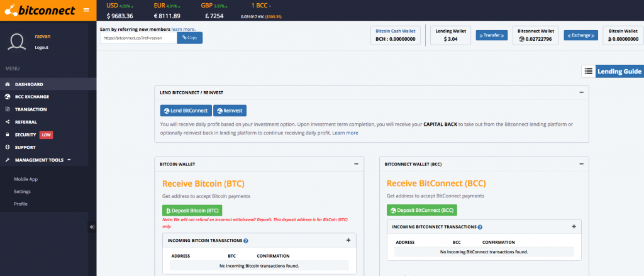644x276 pixels.
Task: Click the Reinvest button
Action: pos(230,111)
